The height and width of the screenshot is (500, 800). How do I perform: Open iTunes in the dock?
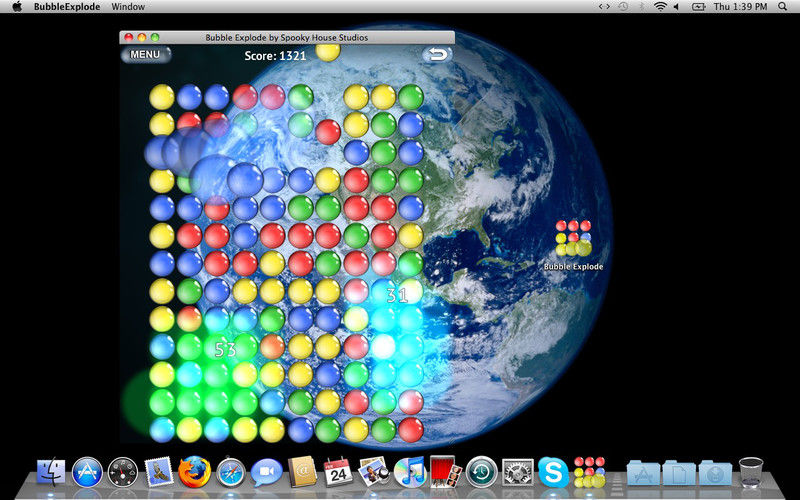coord(410,472)
